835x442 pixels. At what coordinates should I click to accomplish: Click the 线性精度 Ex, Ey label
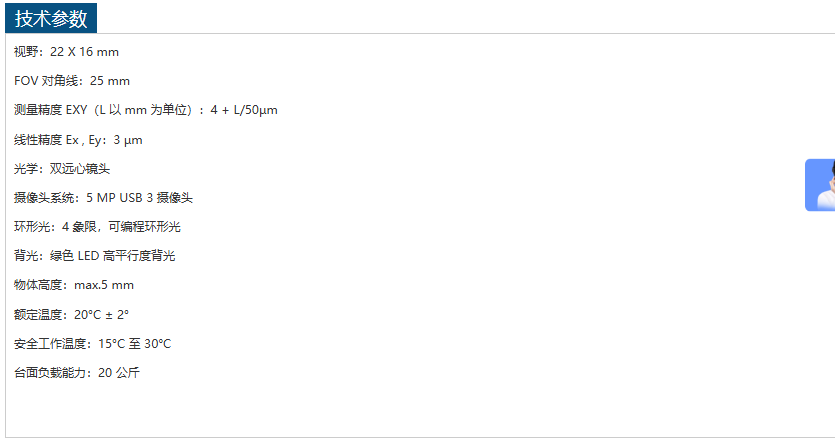(x=60, y=140)
